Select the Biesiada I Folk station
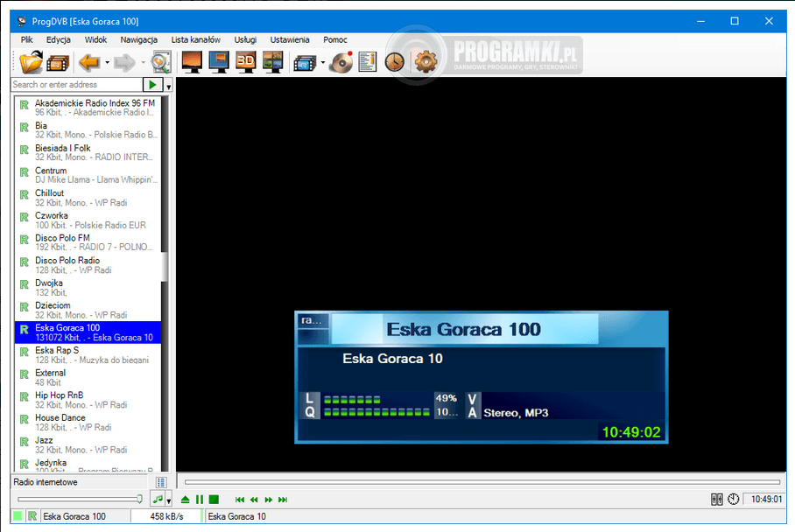Image resolution: width=795 pixels, height=532 pixels. click(x=88, y=152)
